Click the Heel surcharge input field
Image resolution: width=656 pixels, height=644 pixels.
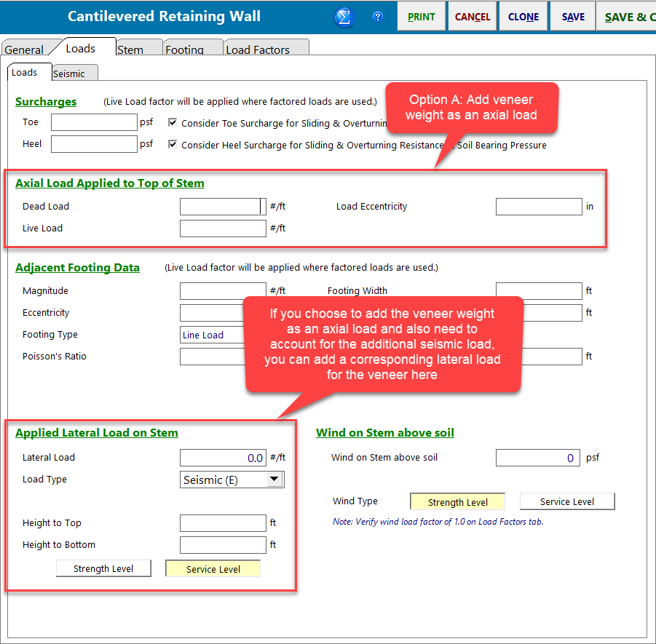pos(94,144)
